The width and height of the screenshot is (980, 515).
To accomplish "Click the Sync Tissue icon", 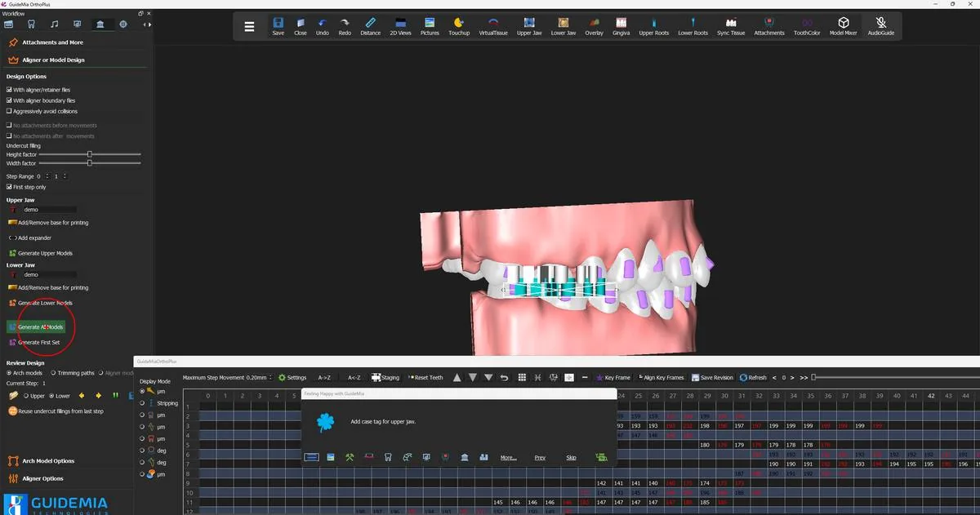I will pos(731,26).
